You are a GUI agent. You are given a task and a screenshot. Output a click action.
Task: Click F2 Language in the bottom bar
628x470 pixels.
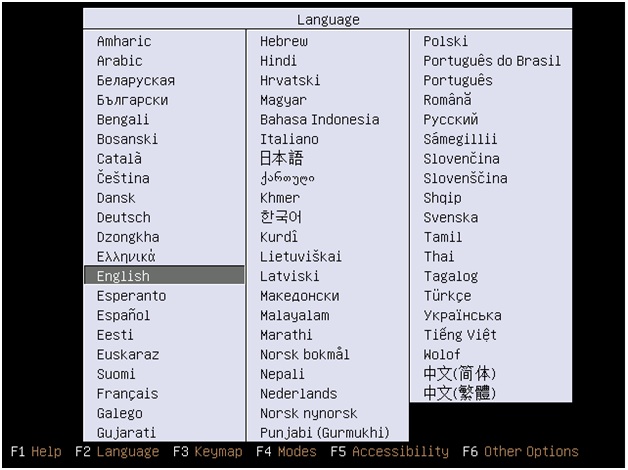point(116,452)
